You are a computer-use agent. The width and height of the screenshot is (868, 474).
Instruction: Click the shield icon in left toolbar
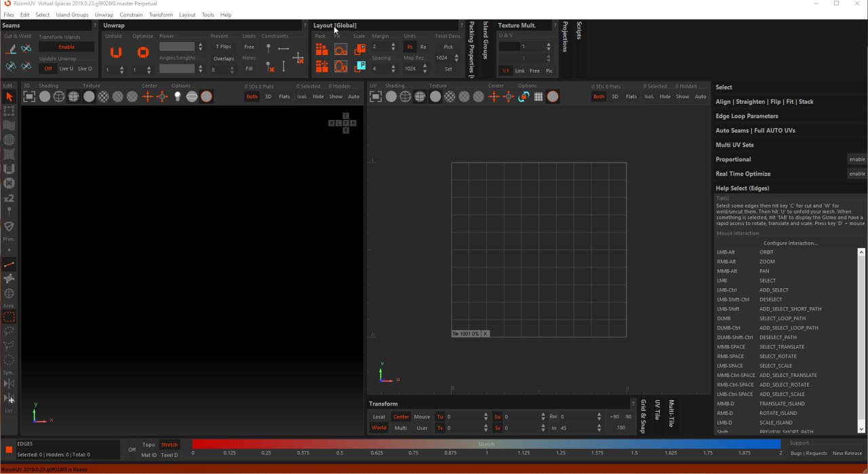coord(9,226)
